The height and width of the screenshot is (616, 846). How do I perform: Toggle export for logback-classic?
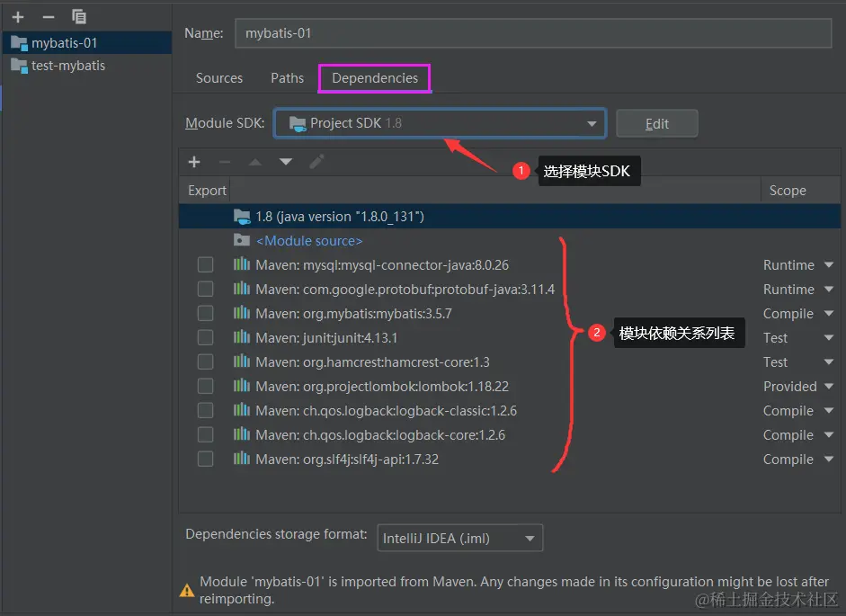(205, 411)
